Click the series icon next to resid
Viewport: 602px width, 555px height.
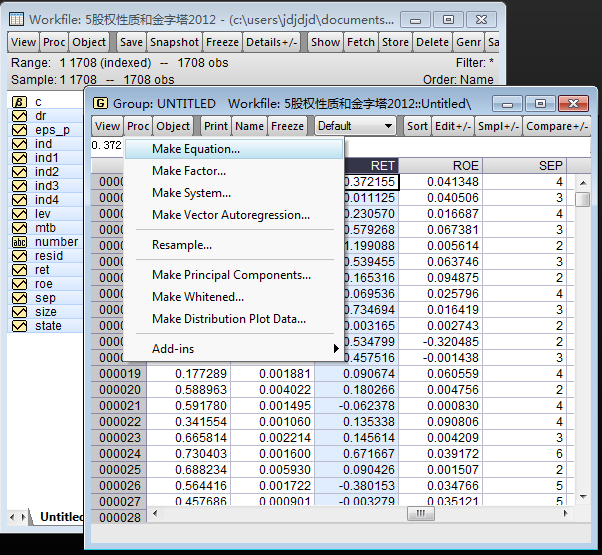coord(19,256)
